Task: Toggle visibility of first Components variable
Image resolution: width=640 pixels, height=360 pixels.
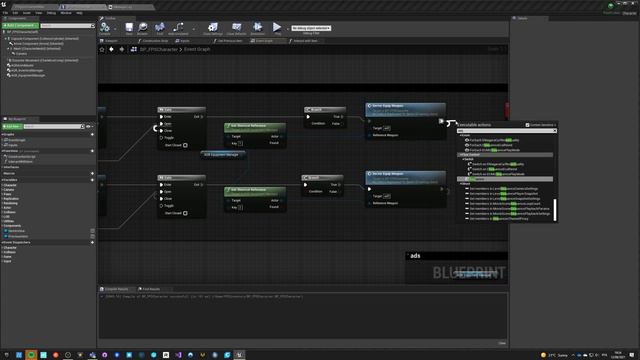Action: tap(93, 231)
